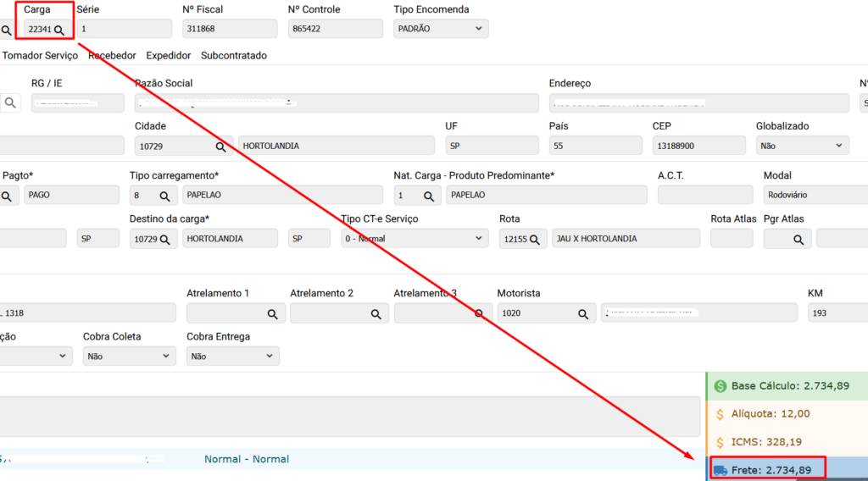
Task: Click the Nº Fiscal input field
Action: 229,29
